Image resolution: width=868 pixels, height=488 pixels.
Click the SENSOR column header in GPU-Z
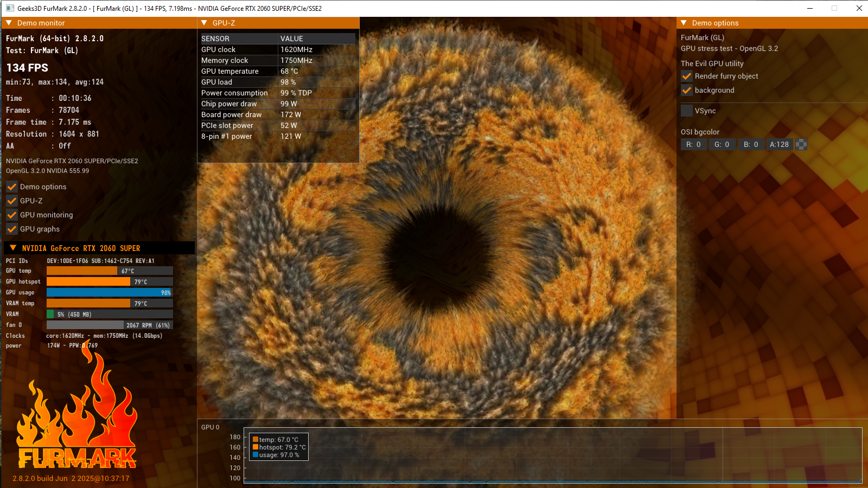(x=239, y=38)
